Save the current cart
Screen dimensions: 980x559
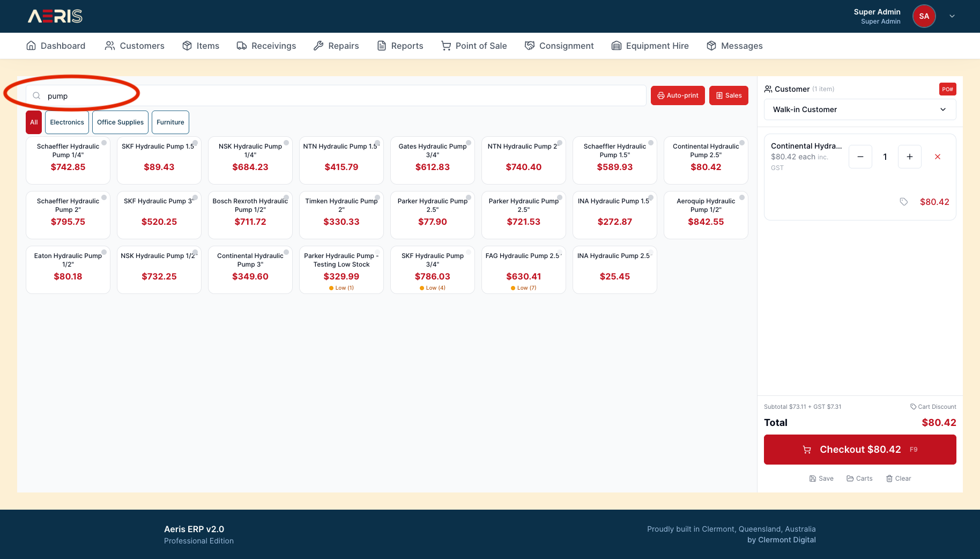pyautogui.click(x=821, y=479)
